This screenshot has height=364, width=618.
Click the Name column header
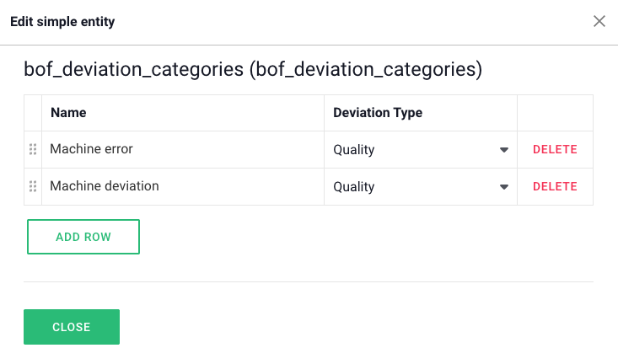tap(68, 113)
